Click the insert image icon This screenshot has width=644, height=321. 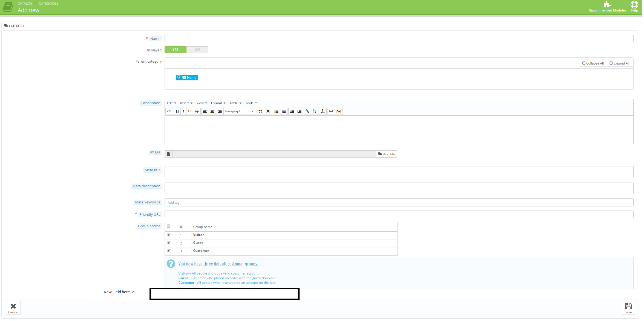click(339, 111)
